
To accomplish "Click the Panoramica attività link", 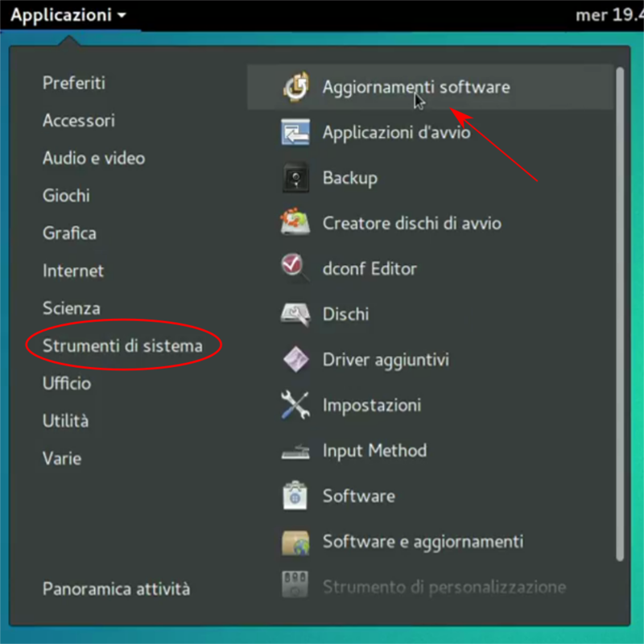I will pyautogui.click(x=116, y=588).
